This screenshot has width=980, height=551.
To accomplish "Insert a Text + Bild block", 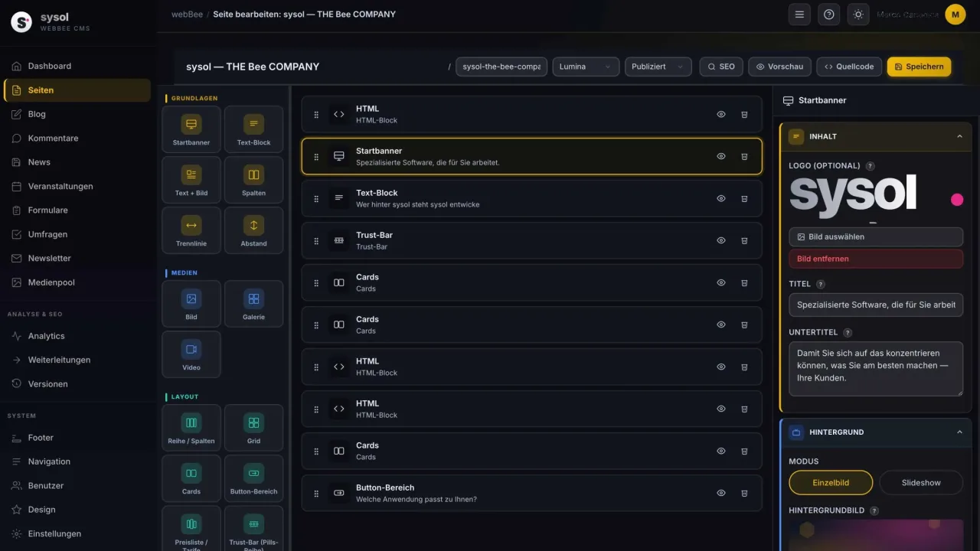I will 191,179.
